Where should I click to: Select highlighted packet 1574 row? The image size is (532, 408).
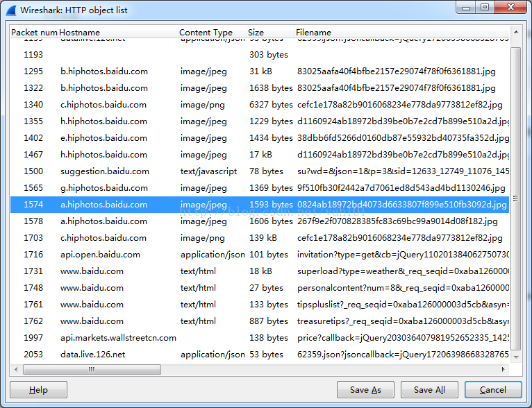coord(260,204)
